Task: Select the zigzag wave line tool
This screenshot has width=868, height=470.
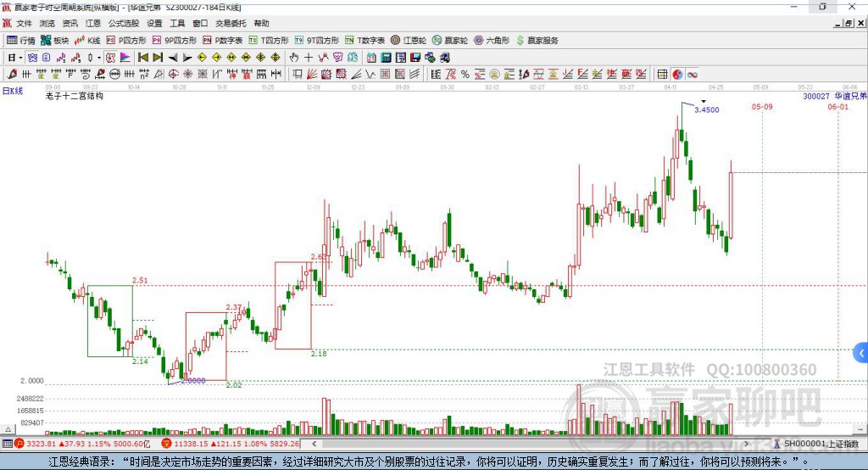Action: [370, 75]
